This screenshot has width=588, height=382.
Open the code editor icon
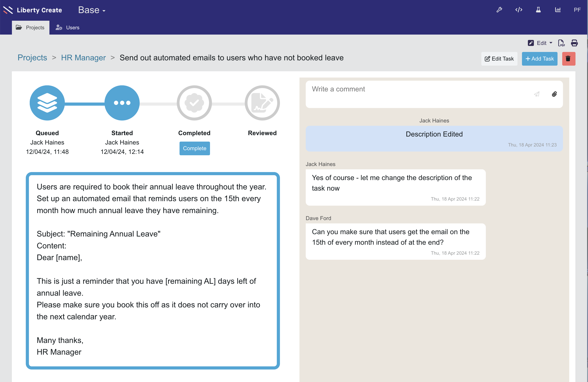519,10
